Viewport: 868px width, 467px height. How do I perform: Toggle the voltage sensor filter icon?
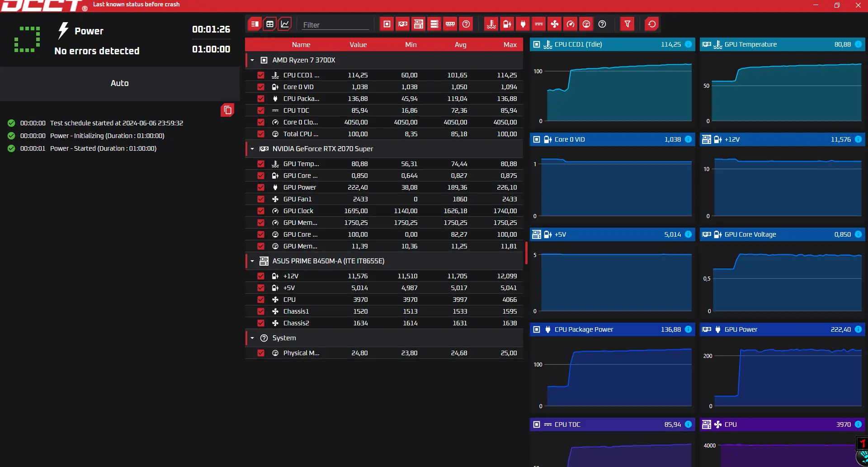(x=507, y=24)
